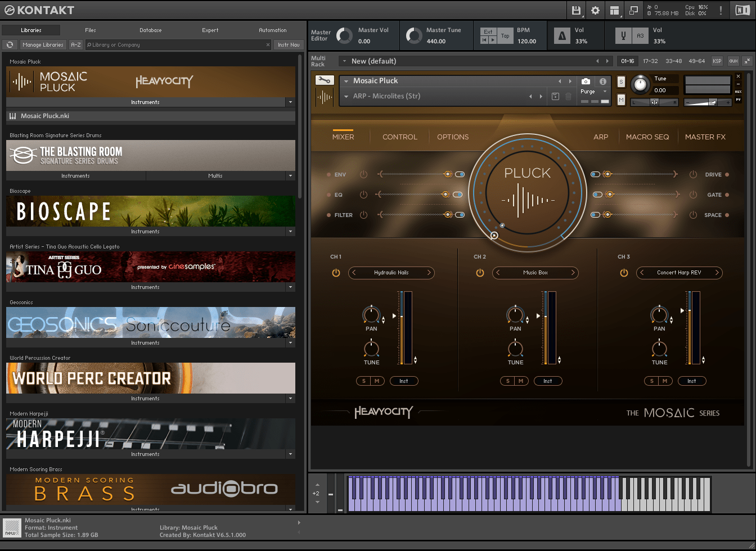Expand Tina Guo library dropdown arrow

pos(290,287)
